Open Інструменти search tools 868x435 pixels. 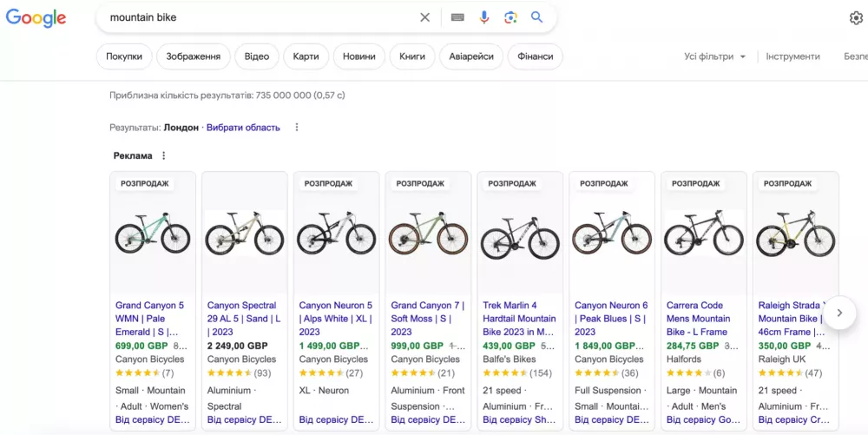coord(792,56)
